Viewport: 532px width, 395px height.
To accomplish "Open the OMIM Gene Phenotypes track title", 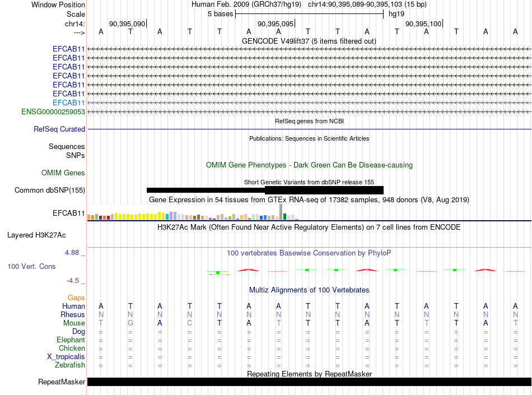I will tap(309, 165).
